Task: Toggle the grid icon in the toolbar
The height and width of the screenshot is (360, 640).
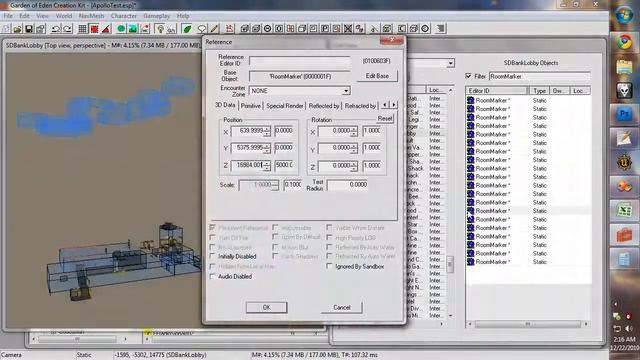Action: tap(82, 29)
